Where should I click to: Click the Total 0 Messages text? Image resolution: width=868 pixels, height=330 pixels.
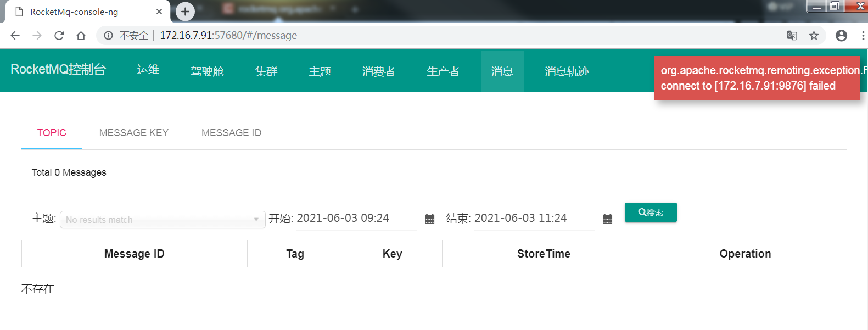(x=69, y=172)
